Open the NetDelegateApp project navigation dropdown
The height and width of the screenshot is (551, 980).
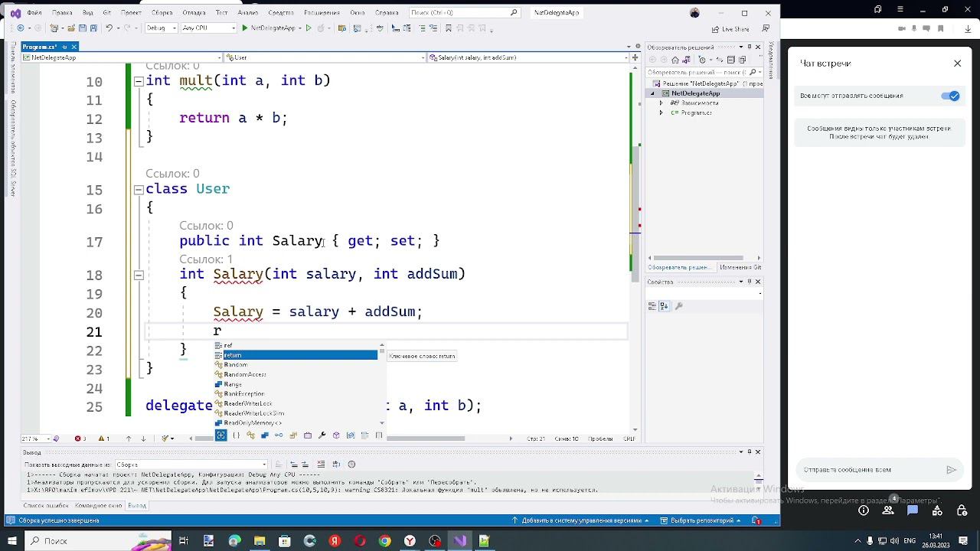point(121,57)
